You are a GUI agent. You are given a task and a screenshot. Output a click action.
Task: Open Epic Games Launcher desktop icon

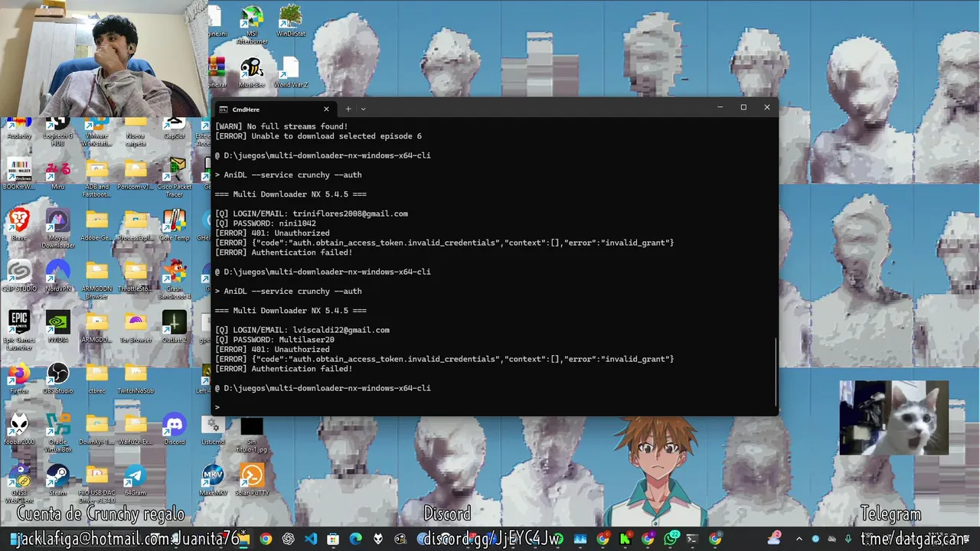tap(19, 331)
